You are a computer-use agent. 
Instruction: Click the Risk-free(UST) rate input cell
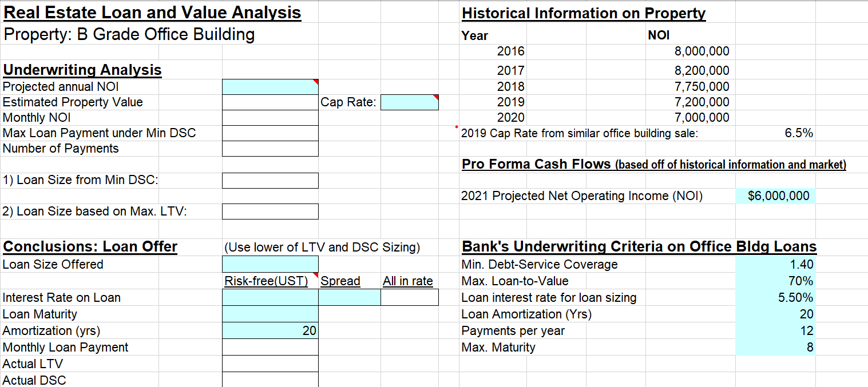coord(269,297)
